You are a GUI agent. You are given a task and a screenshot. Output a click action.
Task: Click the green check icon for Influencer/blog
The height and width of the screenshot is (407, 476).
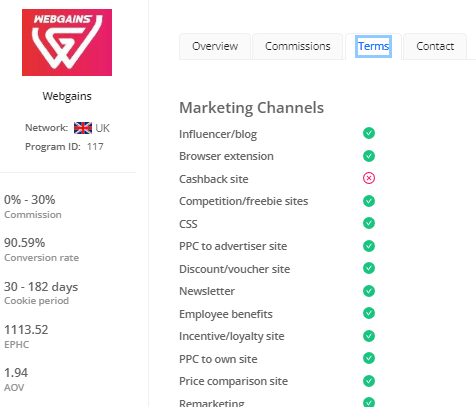369,133
